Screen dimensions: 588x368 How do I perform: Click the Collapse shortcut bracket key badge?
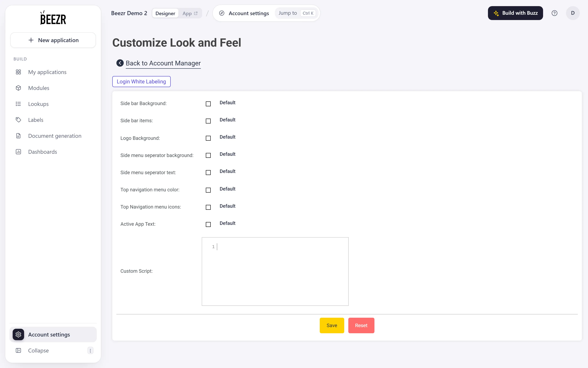tap(90, 350)
